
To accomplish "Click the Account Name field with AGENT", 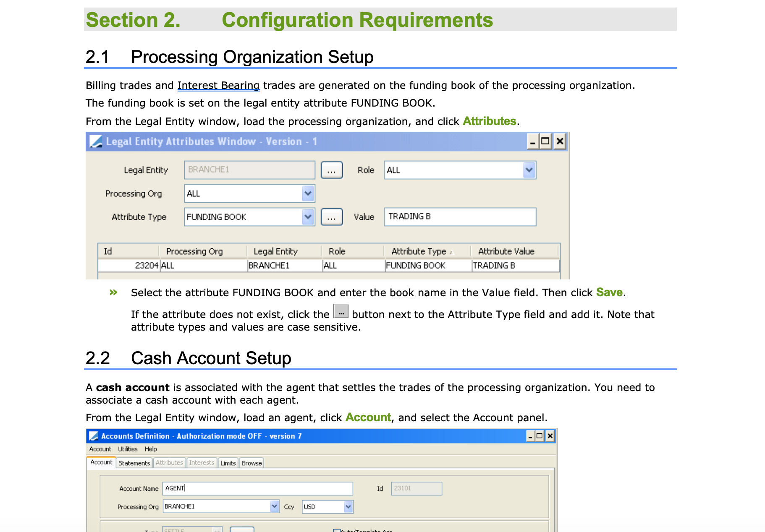I will [258, 488].
